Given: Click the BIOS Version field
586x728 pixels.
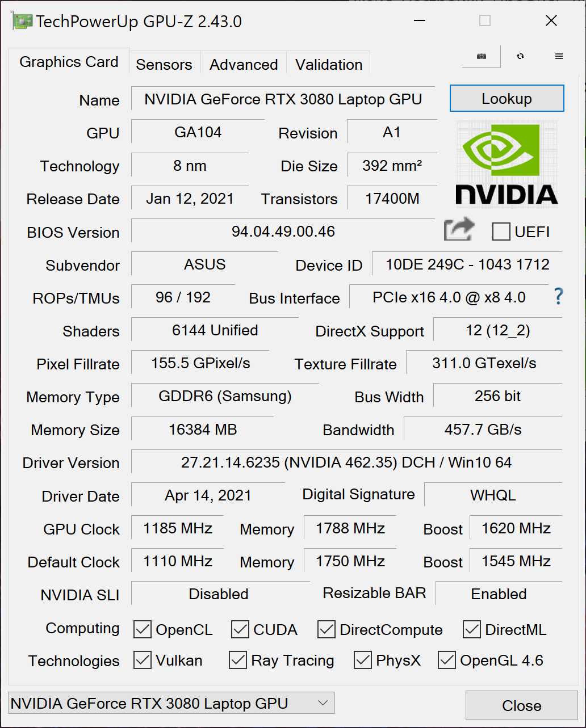Looking at the screenshot, I should tap(283, 231).
